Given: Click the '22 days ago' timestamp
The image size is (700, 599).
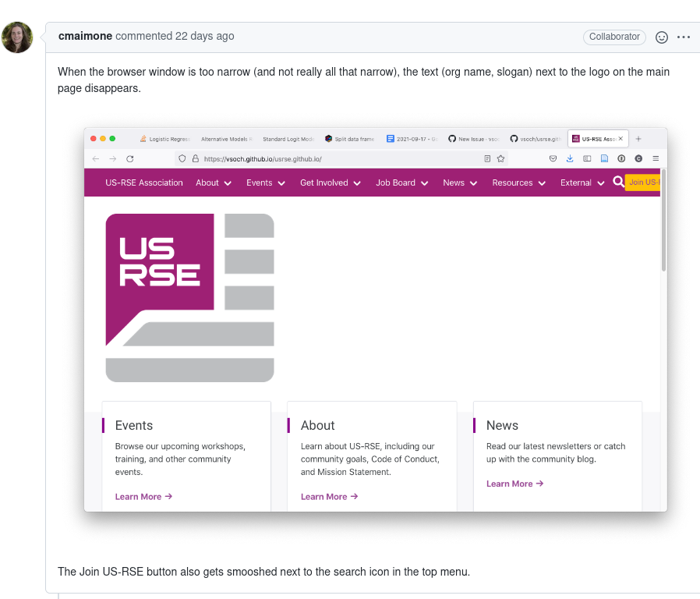Looking at the screenshot, I should coord(204,36).
